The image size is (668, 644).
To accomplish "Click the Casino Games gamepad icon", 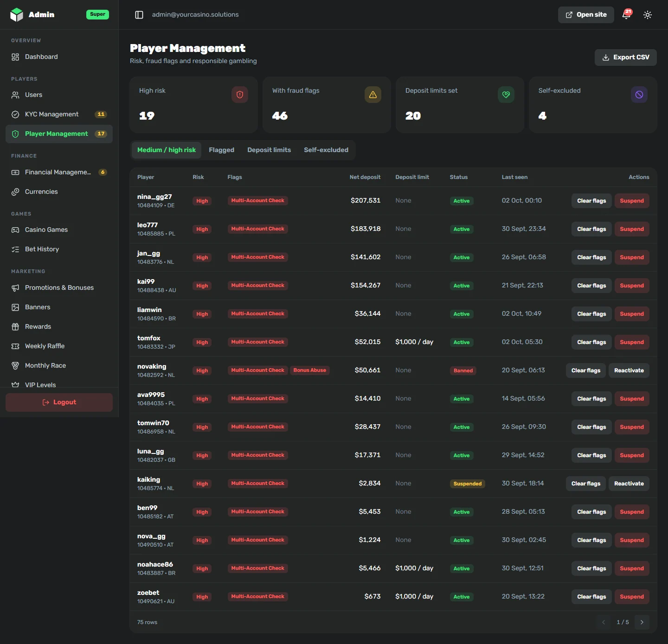I will pos(15,230).
